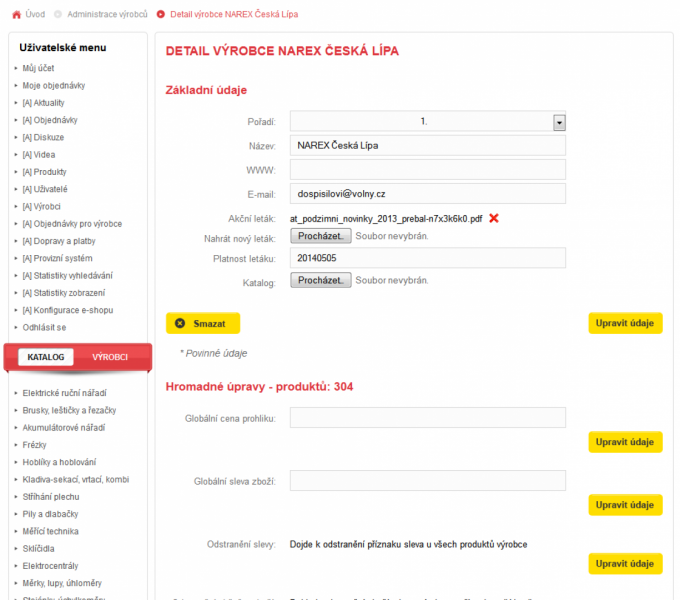Focus the WWW input field
The height and width of the screenshot is (600, 680).
point(428,170)
